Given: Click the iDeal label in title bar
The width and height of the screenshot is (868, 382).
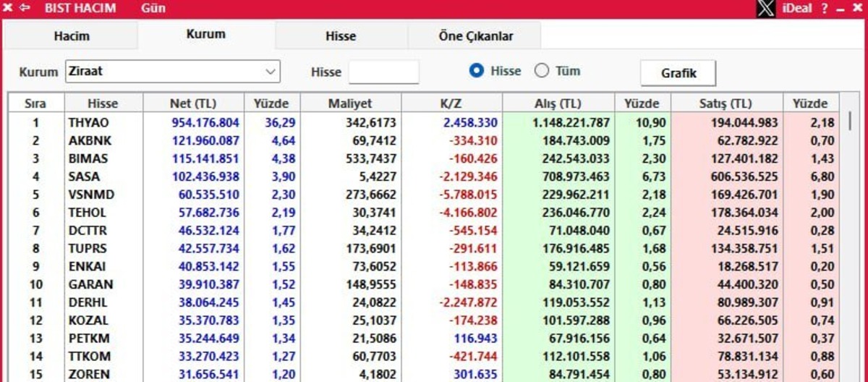Looking at the screenshot, I should click(x=797, y=9).
